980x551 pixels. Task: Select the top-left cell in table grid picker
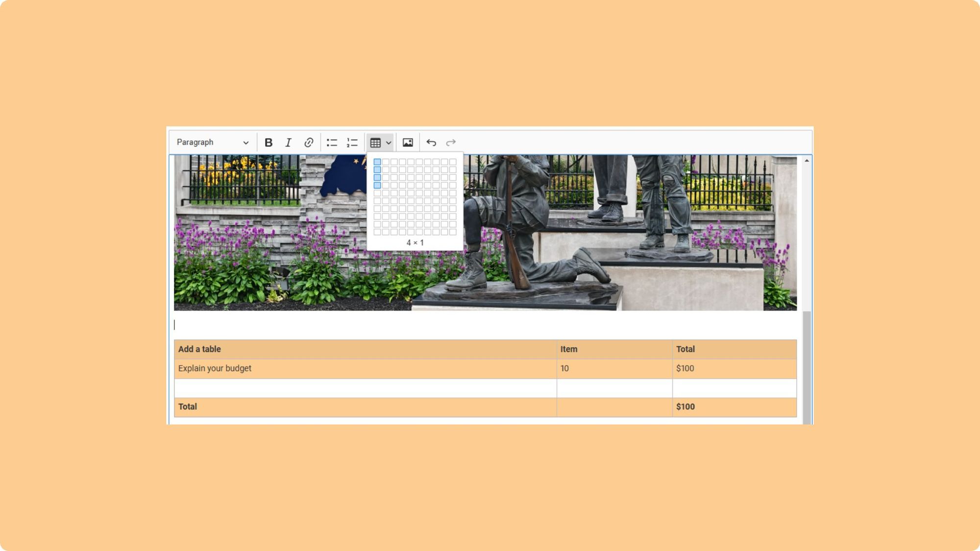(377, 162)
